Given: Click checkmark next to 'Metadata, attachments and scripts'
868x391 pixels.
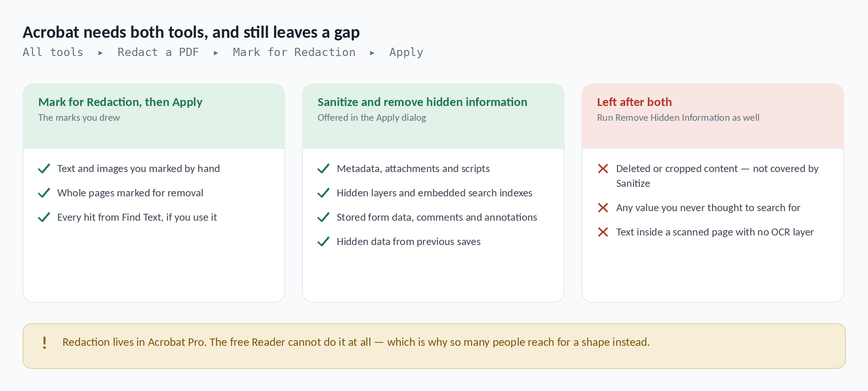Looking at the screenshot, I should click(324, 169).
